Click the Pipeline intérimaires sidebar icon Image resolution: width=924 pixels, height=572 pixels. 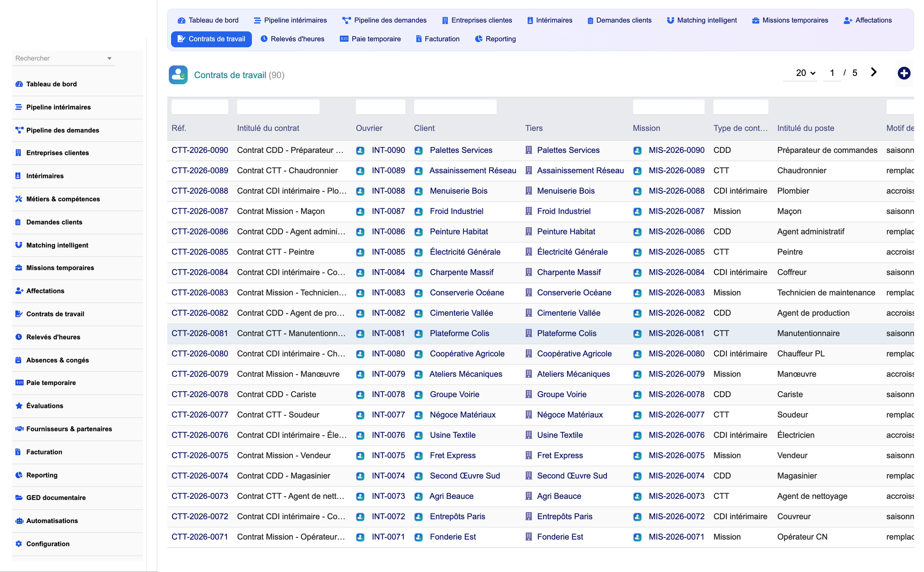(19, 107)
